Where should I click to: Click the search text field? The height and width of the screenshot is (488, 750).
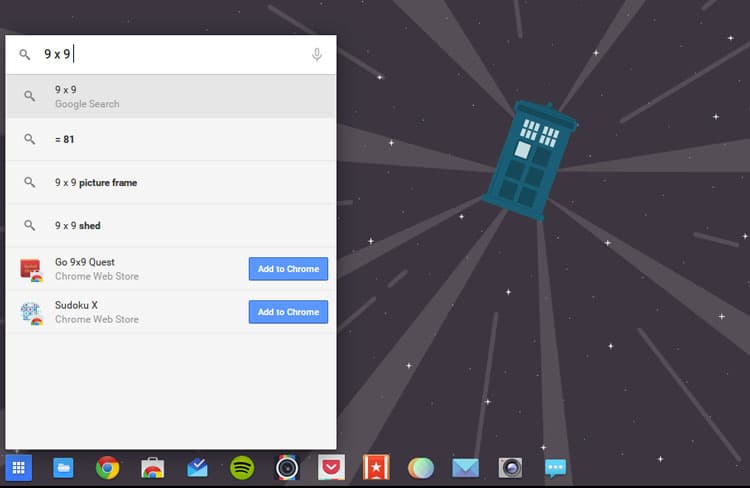[x=170, y=55]
